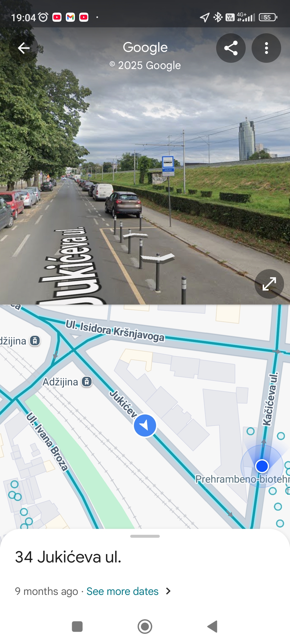Tap the far forward navigation chevron on road
Screen dimensions: 290x644
136,236
